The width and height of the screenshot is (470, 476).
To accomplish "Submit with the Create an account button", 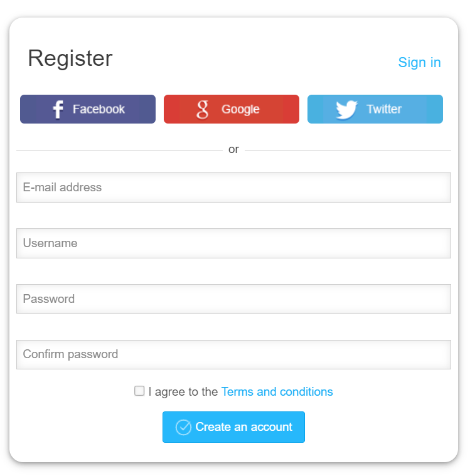I will tap(233, 427).
